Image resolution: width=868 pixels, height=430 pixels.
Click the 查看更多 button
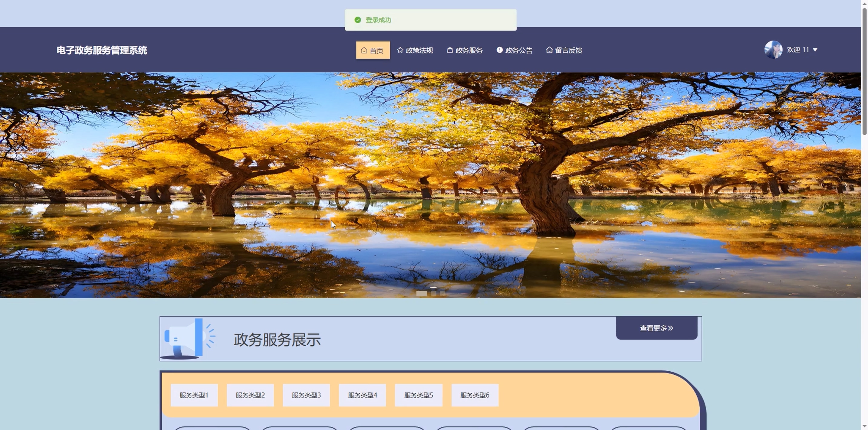click(656, 328)
